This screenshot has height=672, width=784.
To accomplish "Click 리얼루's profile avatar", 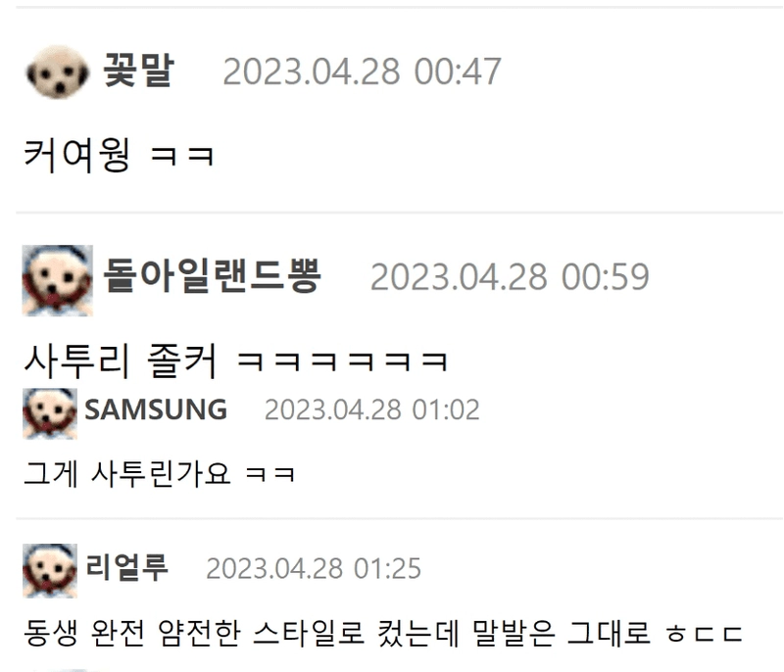I will click(x=50, y=570).
